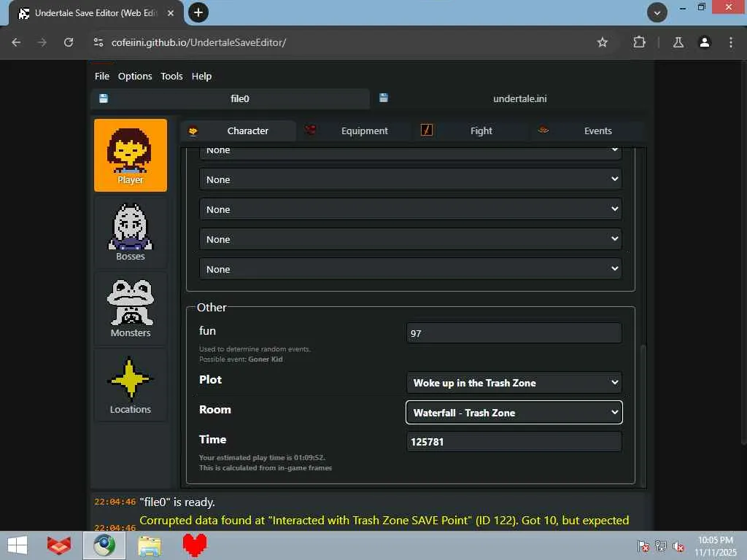Click the yellow Corrupted data warning message
The width and height of the screenshot is (747, 560).
pyautogui.click(x=384, y=521)
